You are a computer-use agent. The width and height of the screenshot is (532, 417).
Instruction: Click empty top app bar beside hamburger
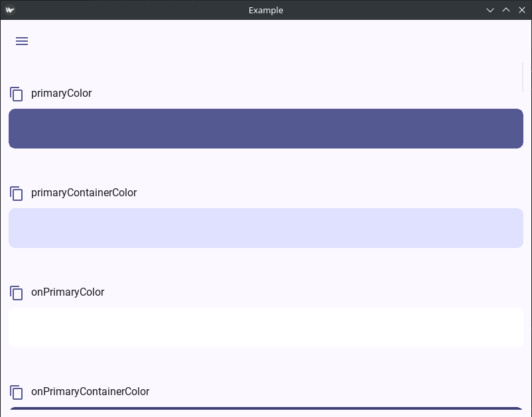click(271, 41)
